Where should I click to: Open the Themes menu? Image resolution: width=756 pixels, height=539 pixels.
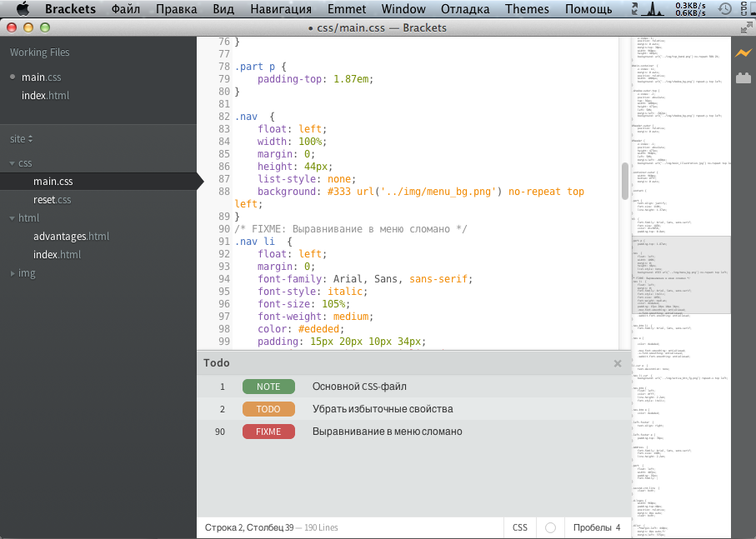[x=527, y=9]
